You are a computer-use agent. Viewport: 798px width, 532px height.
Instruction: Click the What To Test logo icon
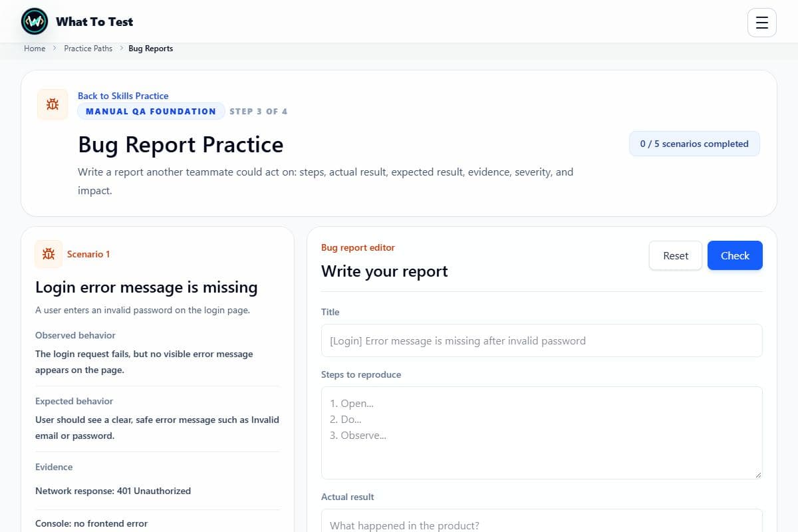tap(35, 22)
